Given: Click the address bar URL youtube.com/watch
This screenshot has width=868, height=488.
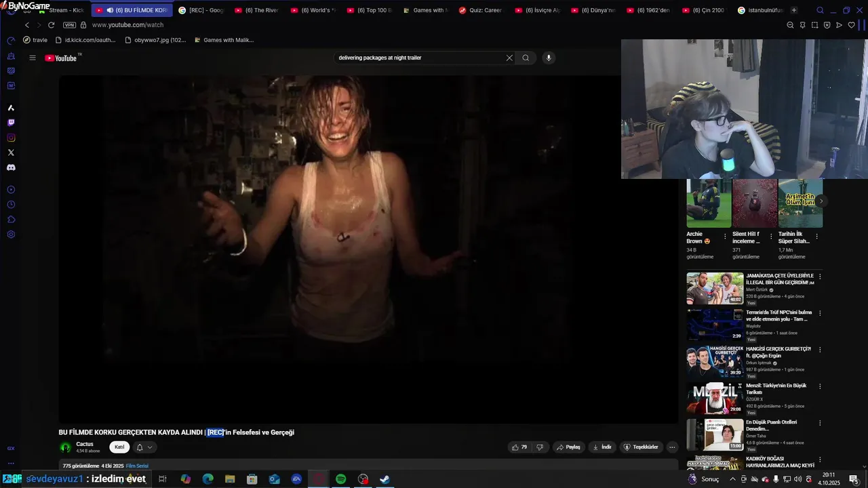Looking at the screenshot, I should click(127, 25).
